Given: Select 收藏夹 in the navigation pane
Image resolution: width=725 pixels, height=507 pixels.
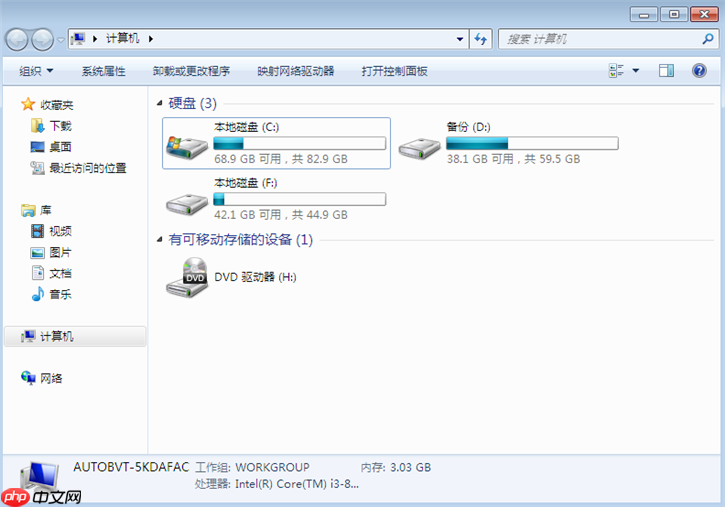Looking at the screenshot, I should click(x=56, y=105).
